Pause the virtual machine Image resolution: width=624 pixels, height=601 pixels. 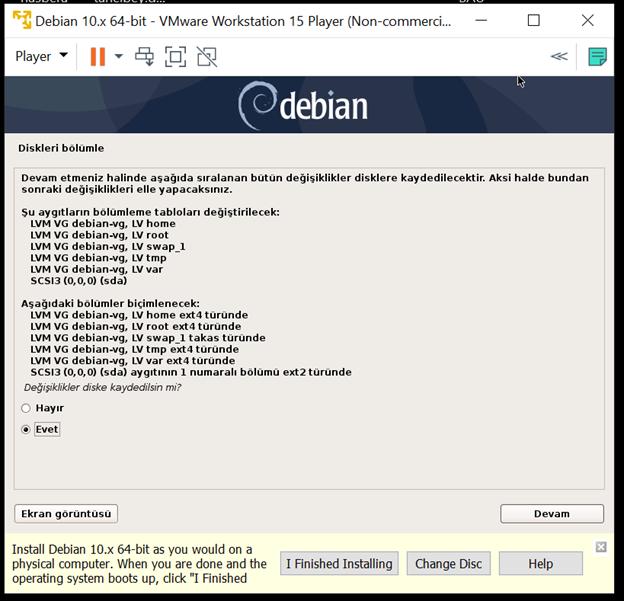point(98,57)
